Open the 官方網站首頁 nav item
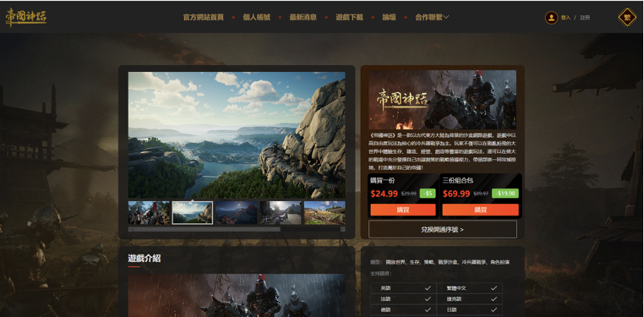Image resolution: width=644 pixels, height=317 pixels. [204, 17]
